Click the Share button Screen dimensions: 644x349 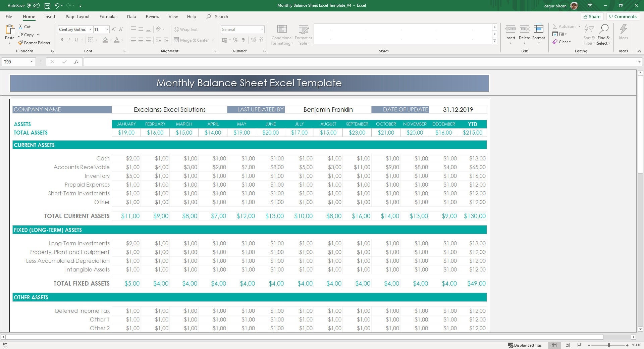[592, 16]
